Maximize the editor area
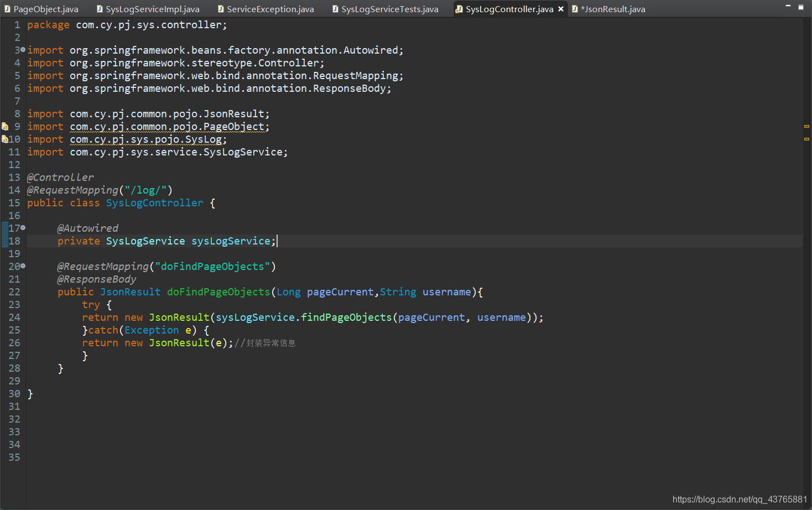Image resolution: width=812 pixels, height=510 pixels. coord(800,7)
